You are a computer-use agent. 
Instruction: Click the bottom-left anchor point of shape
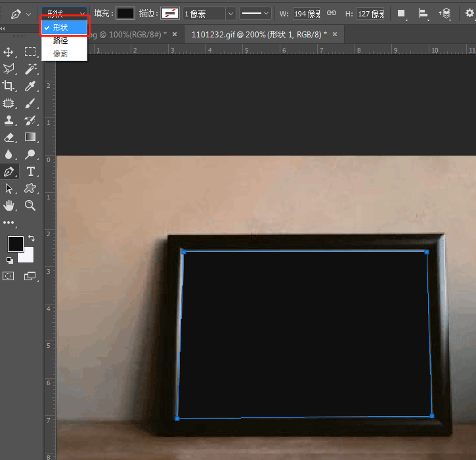pos(177,419)
